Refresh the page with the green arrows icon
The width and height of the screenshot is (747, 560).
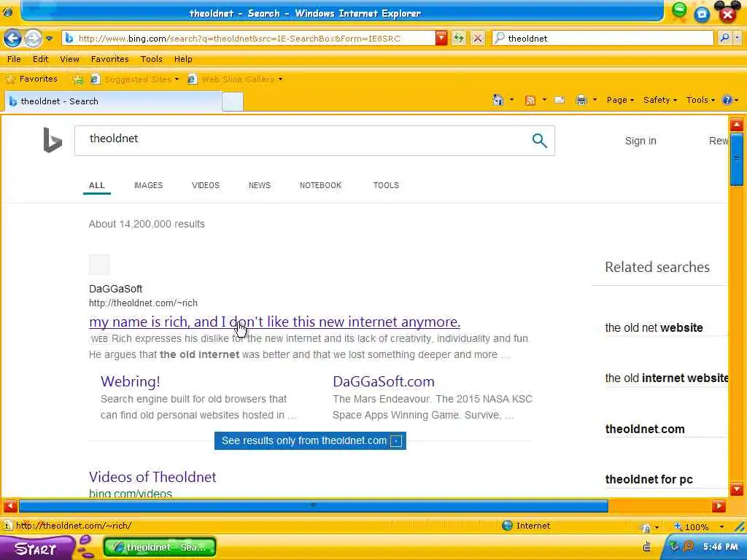(x=458, y=38)
